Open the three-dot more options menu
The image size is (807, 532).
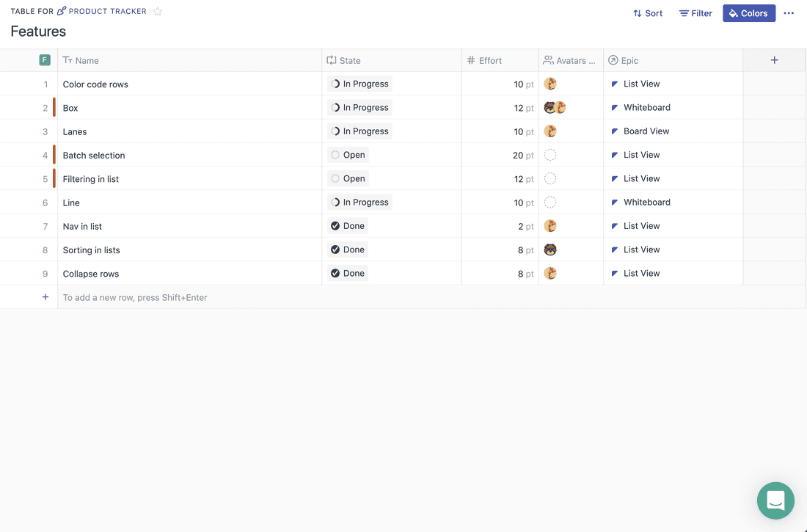click(789, 13)
